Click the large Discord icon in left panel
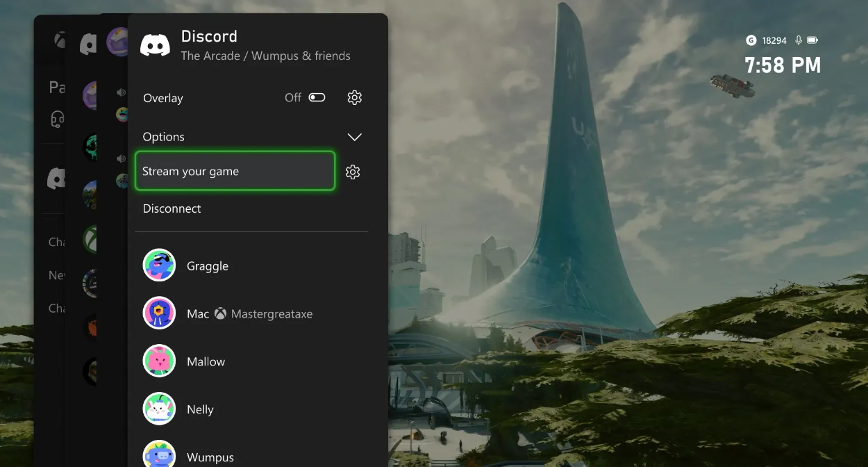 (x=56, y=179)
